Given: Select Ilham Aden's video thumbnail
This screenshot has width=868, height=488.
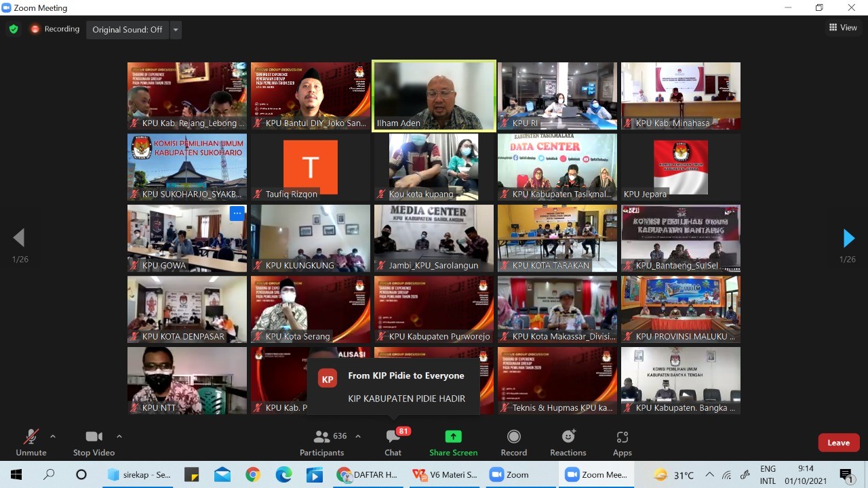Looking at the screenshot, I should 434,95.
